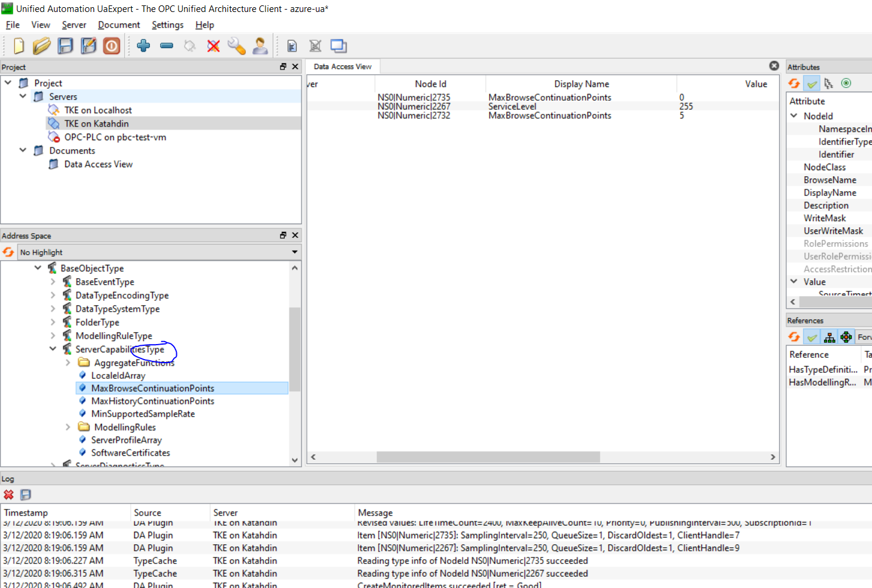Toggle the hierarchical references view icon
Screen dimensions: 872x588
[x=829, y=337]
